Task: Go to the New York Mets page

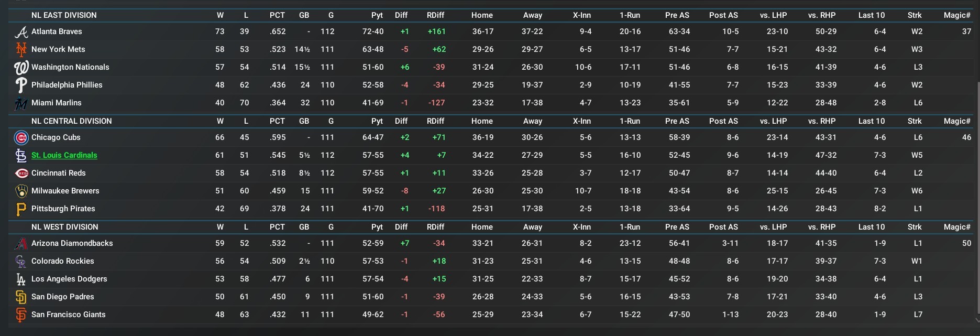Action: pyautogui.click(x=58, y=49)
